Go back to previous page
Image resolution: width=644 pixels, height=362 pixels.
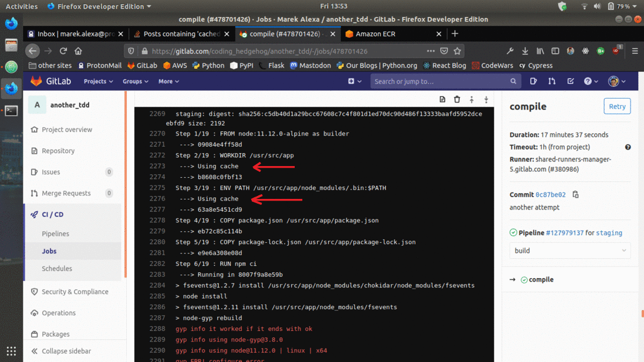[x=32, y=51]
